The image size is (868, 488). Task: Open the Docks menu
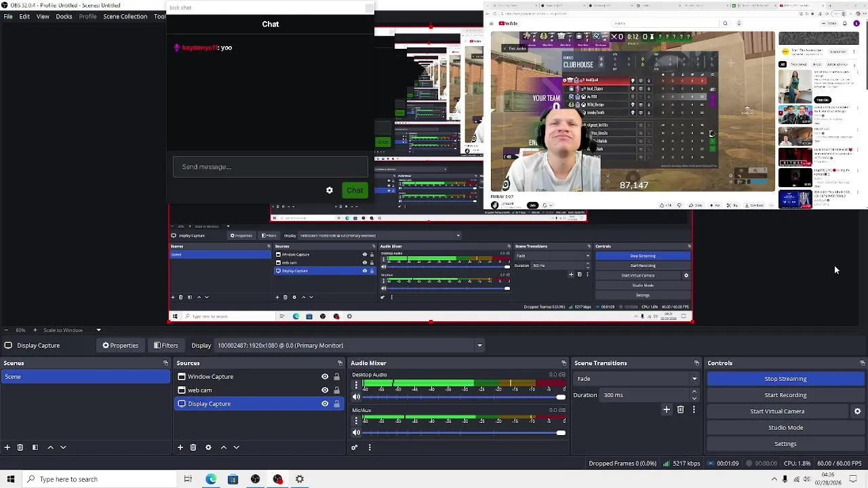tap(64, 16)
